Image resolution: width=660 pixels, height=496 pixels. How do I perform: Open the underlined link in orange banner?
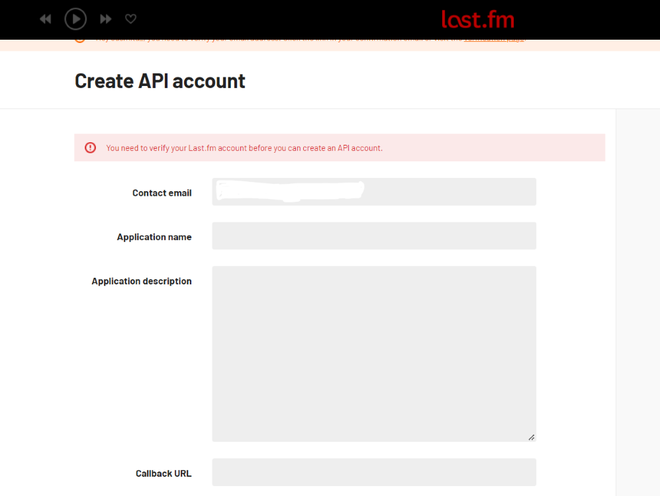(x=494, y=40)
